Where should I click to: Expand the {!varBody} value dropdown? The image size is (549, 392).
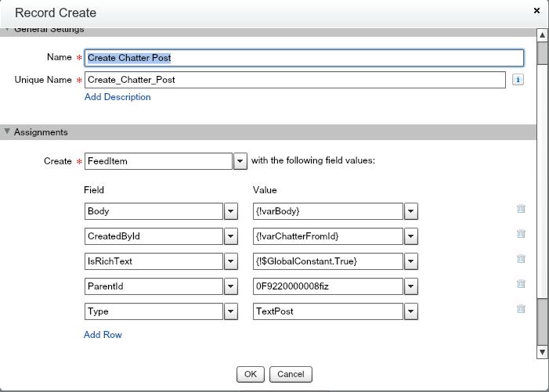[x=411, y=211]
